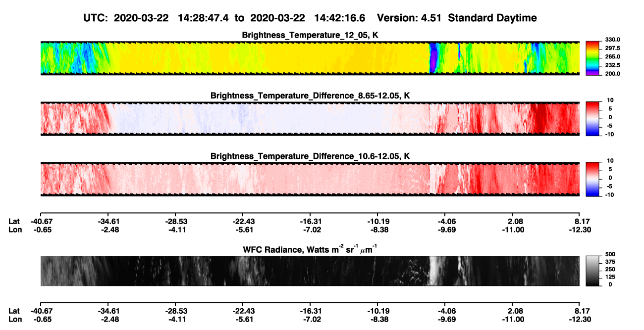The height and width of the screenshot is (330, 644).
Task: Click the red-blue colorbar beside the 10.6-12.05 panel
Action: (593, 179)
